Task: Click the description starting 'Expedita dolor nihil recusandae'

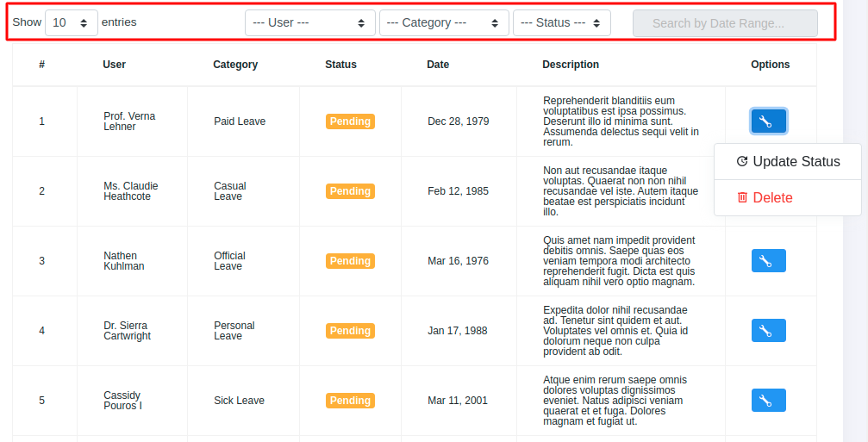Action: click(615, 330)
